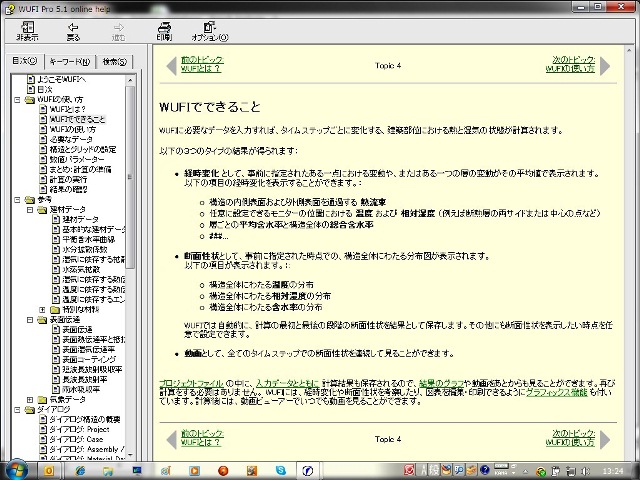This screenshot has height=480, width=640.
Task: Open Skype from the taskbar
Action: (280, 471)
